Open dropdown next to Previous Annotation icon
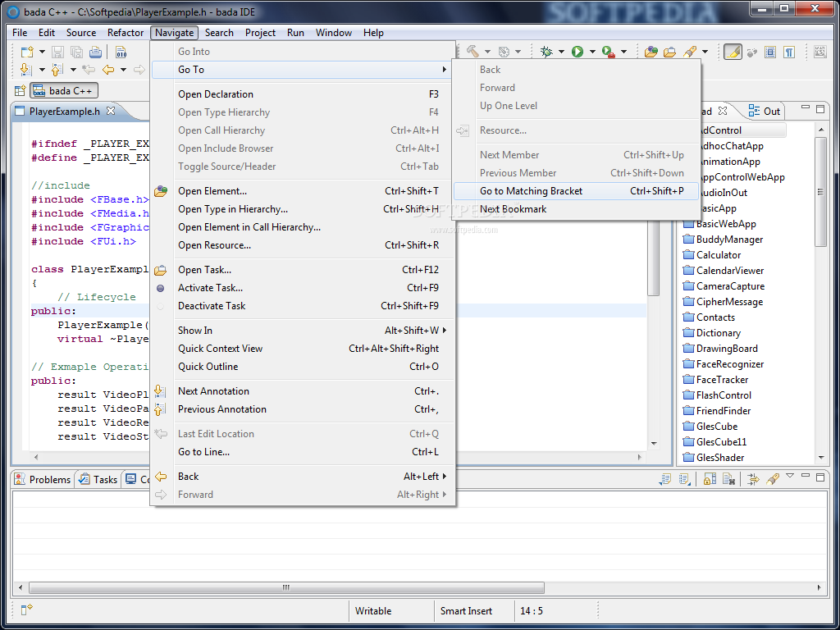 point(73,70)
